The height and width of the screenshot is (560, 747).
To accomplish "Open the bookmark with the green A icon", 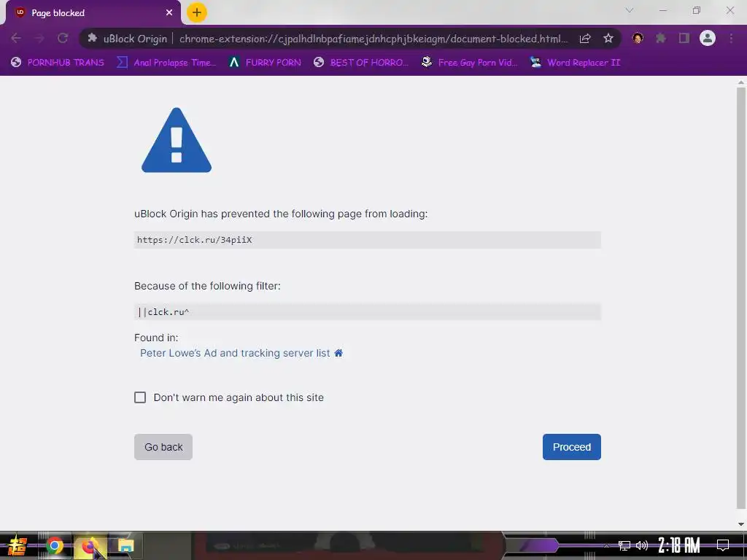I will tap(265, 63).
